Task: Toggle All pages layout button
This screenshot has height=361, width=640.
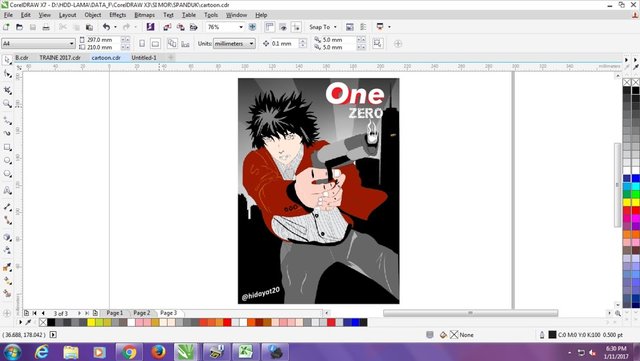Action: click(172, 44)
